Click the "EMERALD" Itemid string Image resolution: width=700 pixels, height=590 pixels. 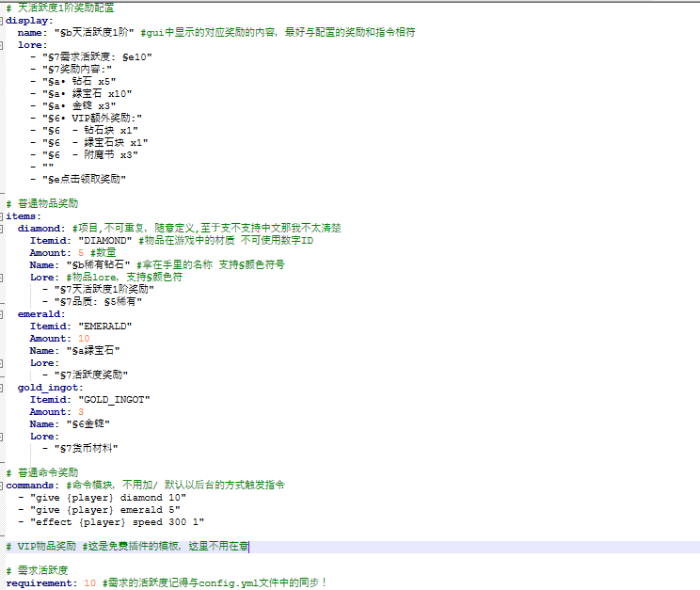pos(105,326)
